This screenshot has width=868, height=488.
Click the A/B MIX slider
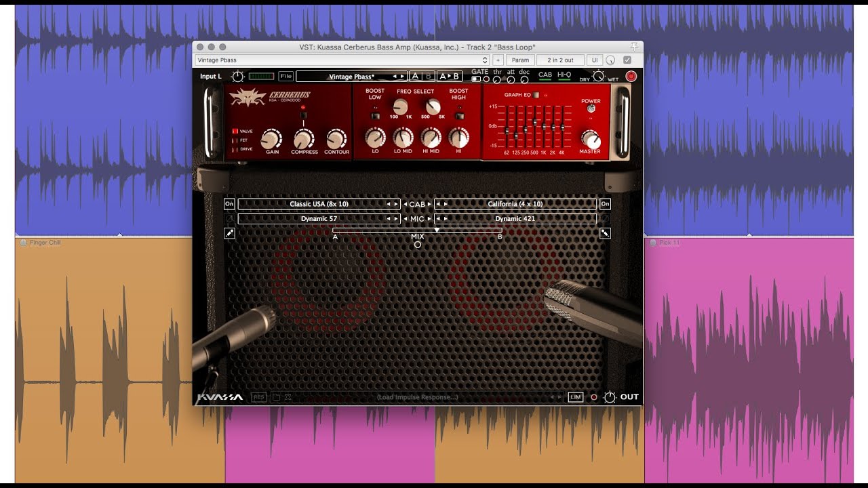(x=417, y=230)
